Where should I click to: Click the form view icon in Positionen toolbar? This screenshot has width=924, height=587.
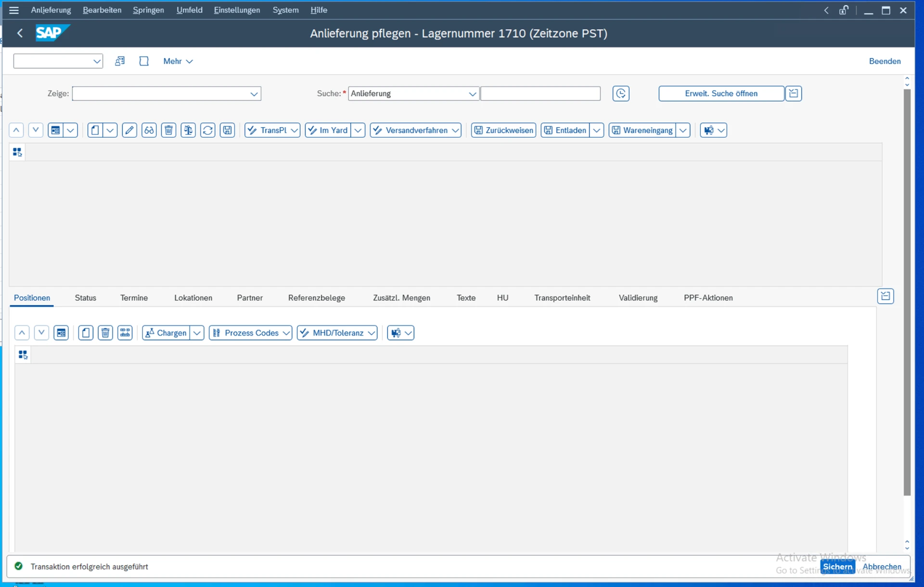[x=61, y=333]
